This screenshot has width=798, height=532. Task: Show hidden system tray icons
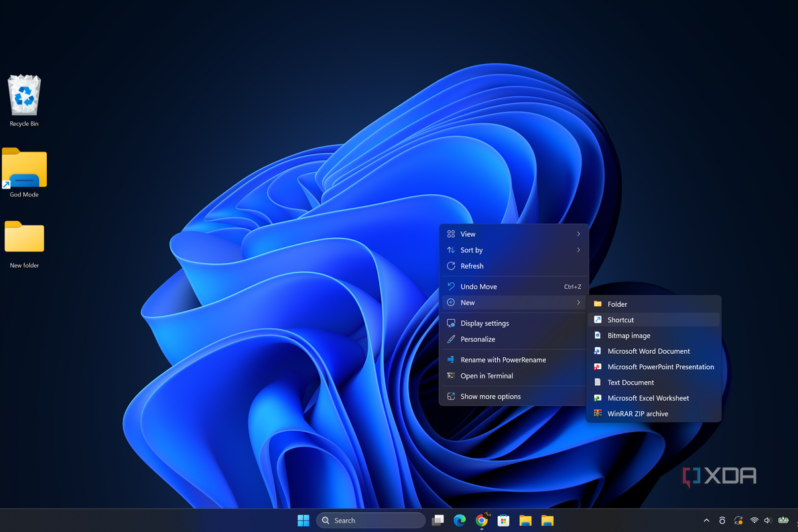(x=706, y=521)
